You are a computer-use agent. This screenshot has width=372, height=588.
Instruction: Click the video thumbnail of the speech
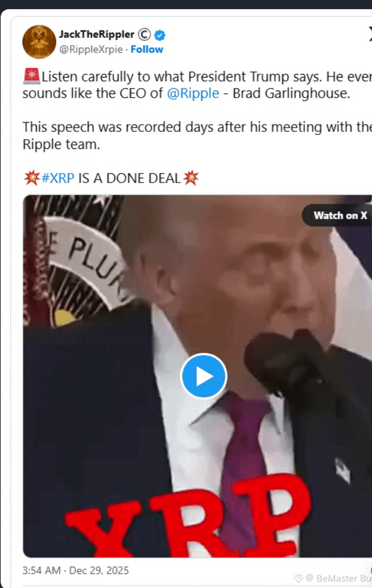point(198,376)
